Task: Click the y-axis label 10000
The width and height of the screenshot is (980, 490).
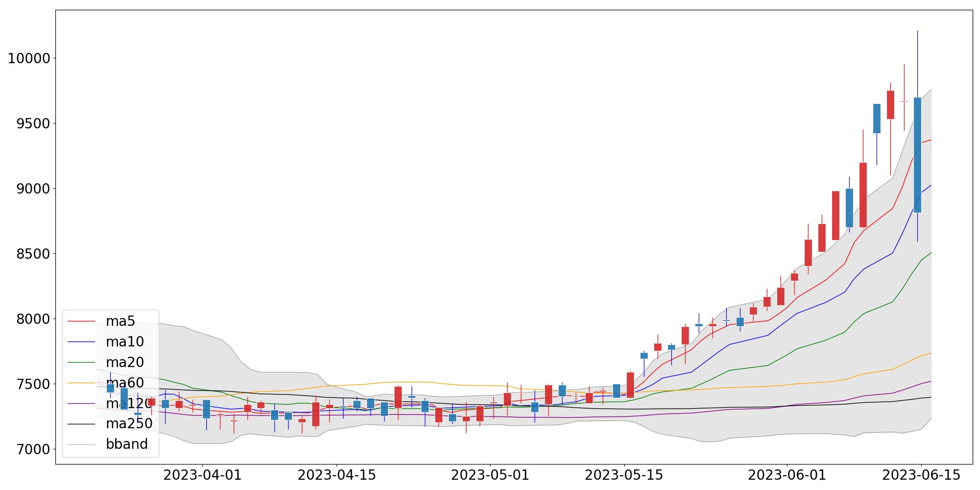Action: point(29,58)
